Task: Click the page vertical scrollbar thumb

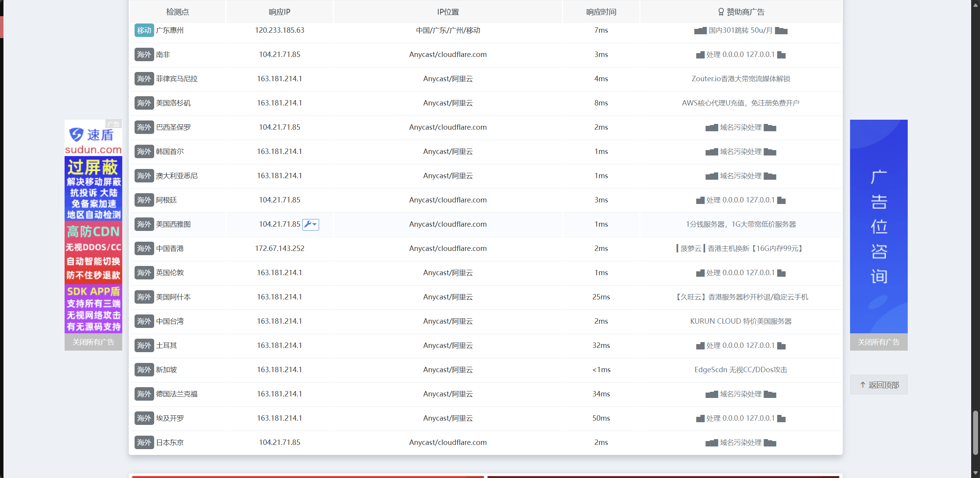Action: (x=975, y=433)
